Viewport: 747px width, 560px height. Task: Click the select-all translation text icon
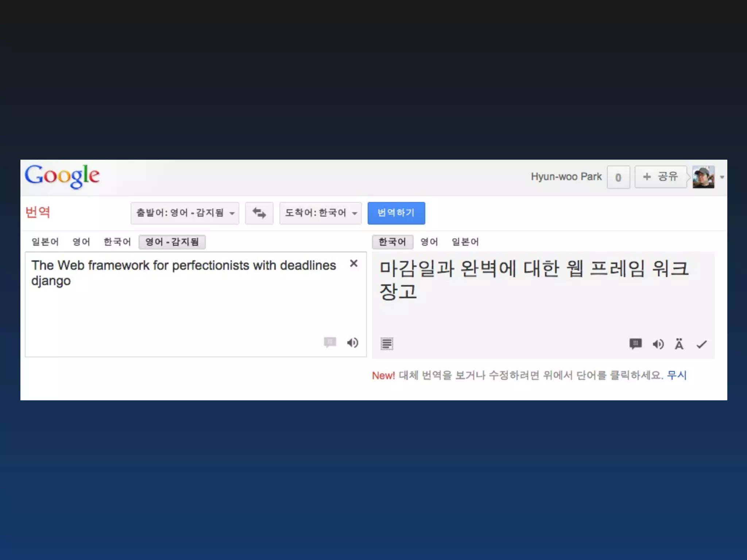(x=387, y=344)
